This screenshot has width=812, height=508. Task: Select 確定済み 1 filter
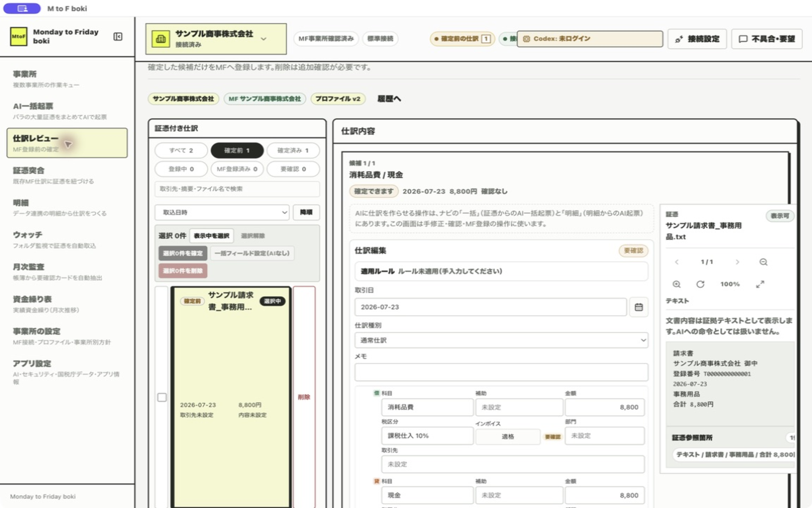coord(293,150)
